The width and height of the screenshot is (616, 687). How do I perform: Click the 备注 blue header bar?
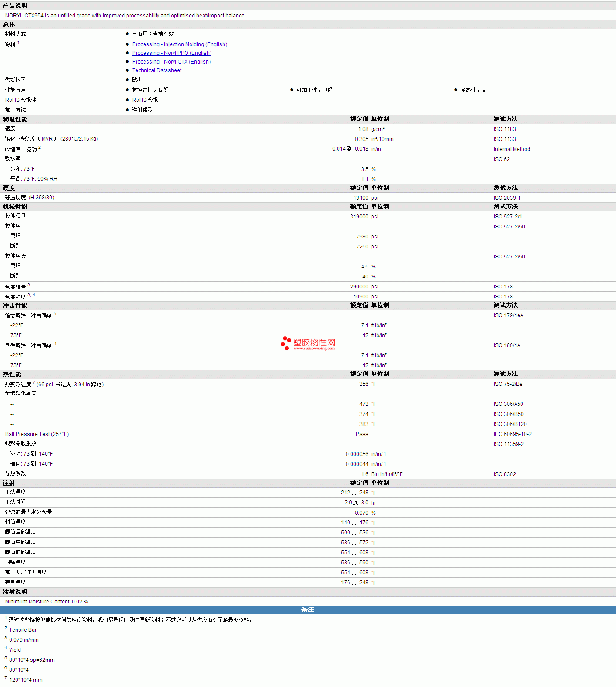point(308,610)
